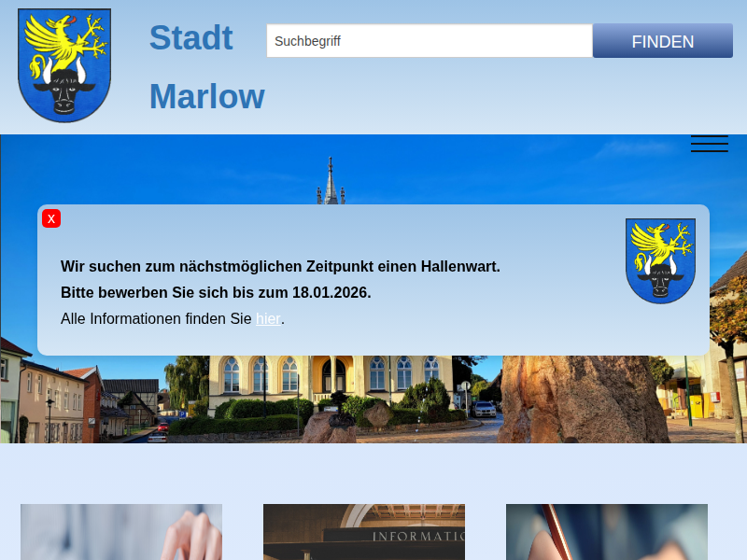This screenshot has width=747, height=560.
Task: Click the yellow town hall in banner photo
Action: click(x=280, y=378)
